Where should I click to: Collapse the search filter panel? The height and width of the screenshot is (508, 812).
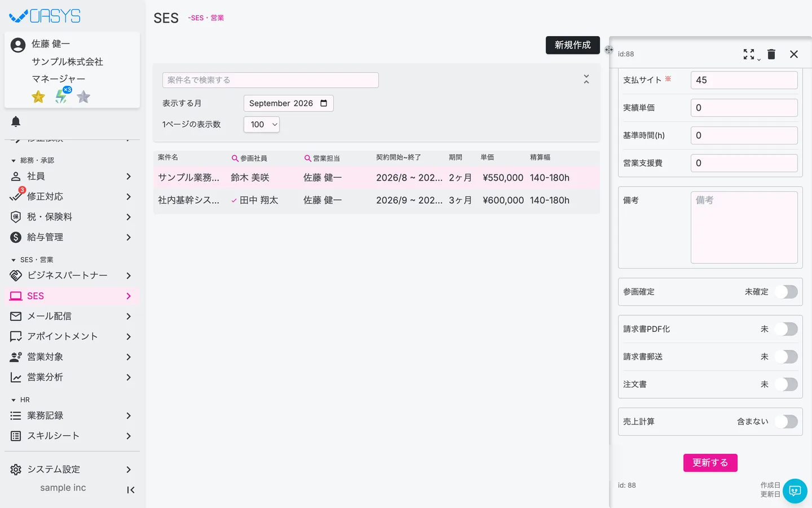[586, 80]
